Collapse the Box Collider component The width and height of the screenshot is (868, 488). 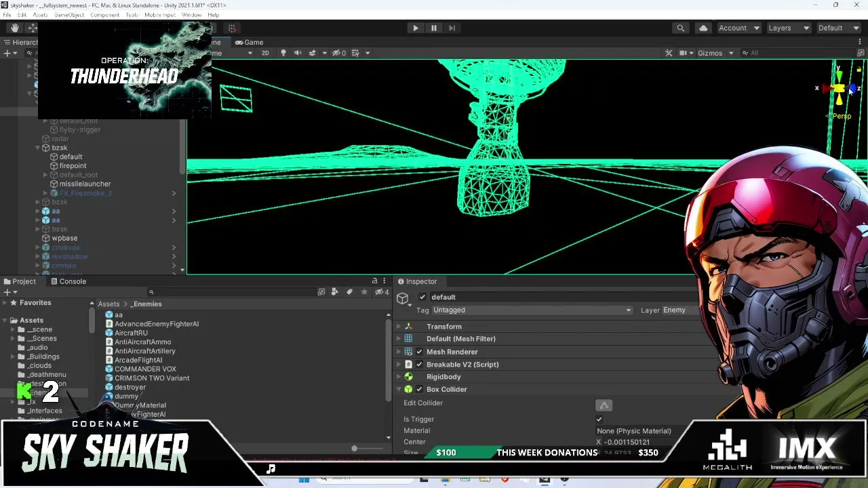399,389
